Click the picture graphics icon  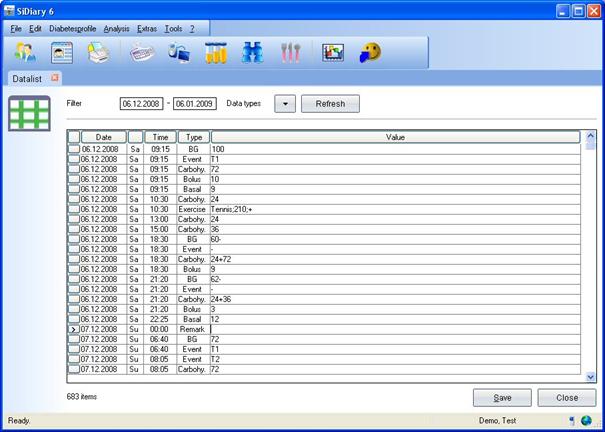coord(333,52)
